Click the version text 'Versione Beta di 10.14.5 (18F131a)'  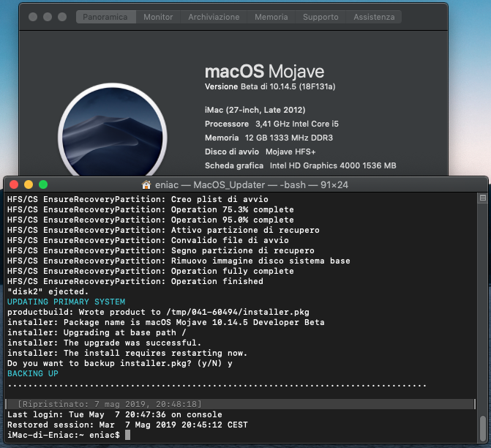tap(270, 86)
